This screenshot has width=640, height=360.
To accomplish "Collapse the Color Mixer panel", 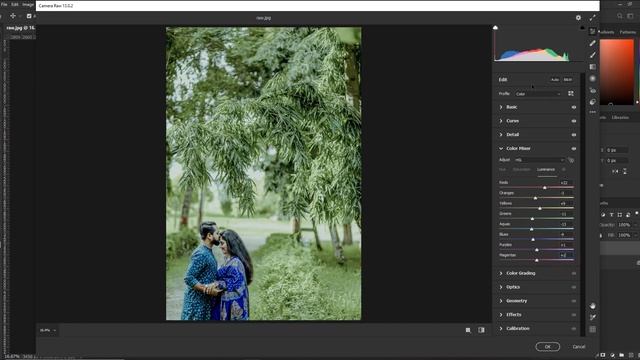I will (x=501, y=149).
